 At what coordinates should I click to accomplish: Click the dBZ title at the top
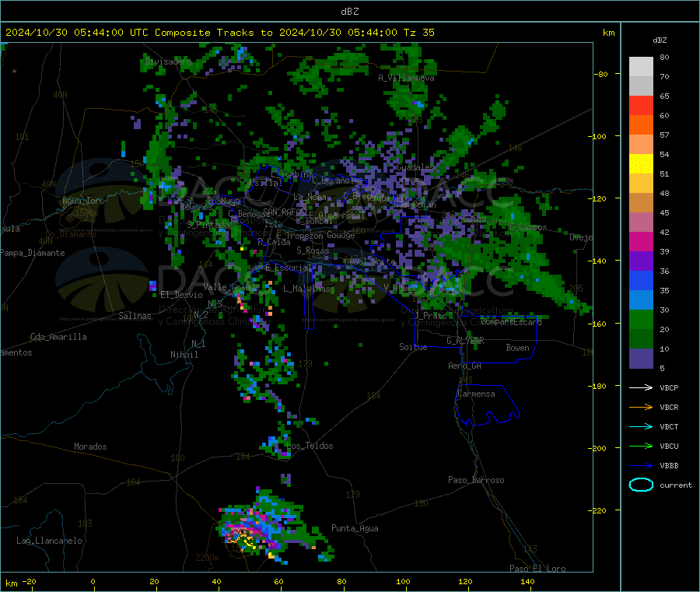[349, 12]
